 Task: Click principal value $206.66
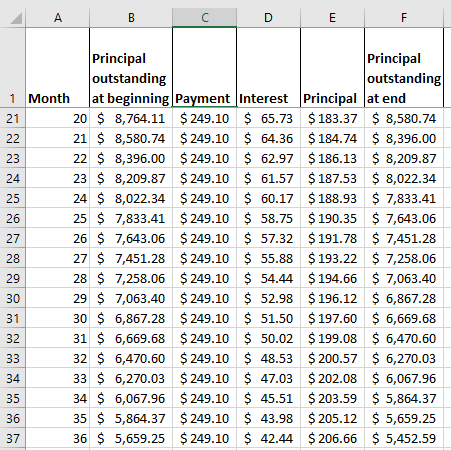click(332, 438)
